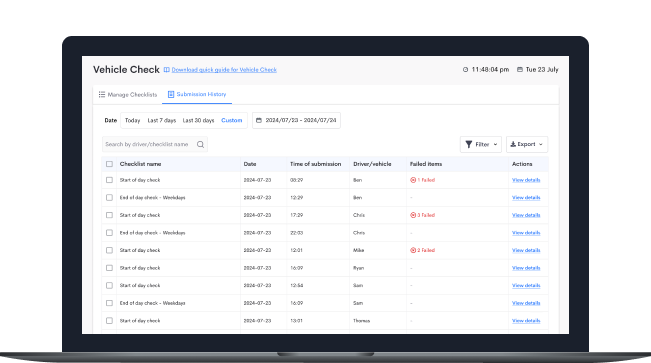The image size is (651, 363).
Task: Tick checkbox for Chris's End of day check
Action: click(x=109, y=233)
